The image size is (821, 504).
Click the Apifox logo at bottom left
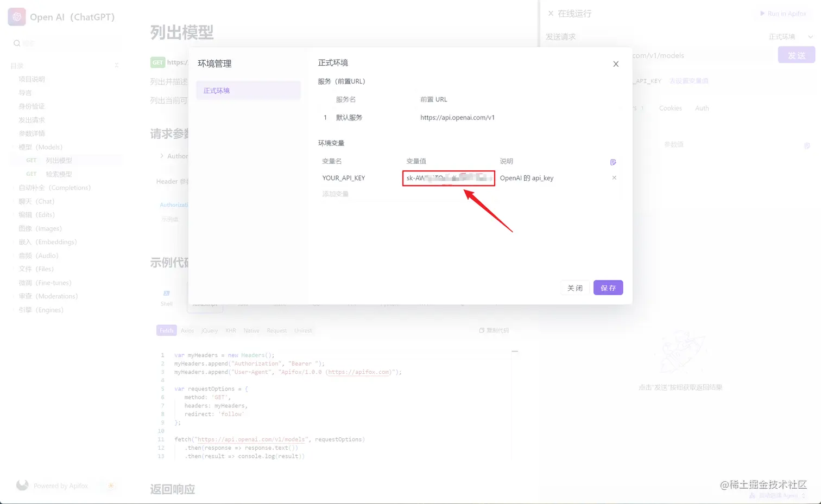click(x=22, y=485)
